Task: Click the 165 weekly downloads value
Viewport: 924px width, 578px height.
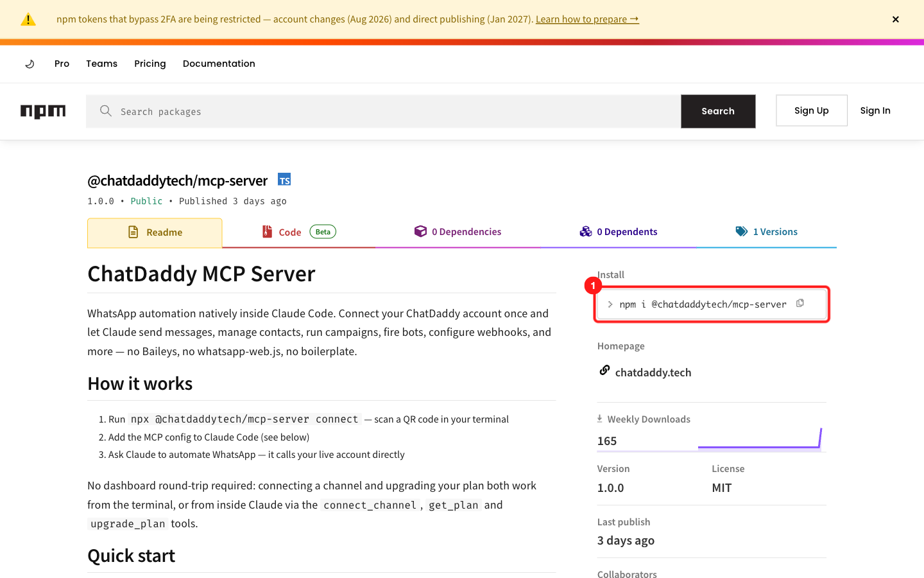Action: 607,441
